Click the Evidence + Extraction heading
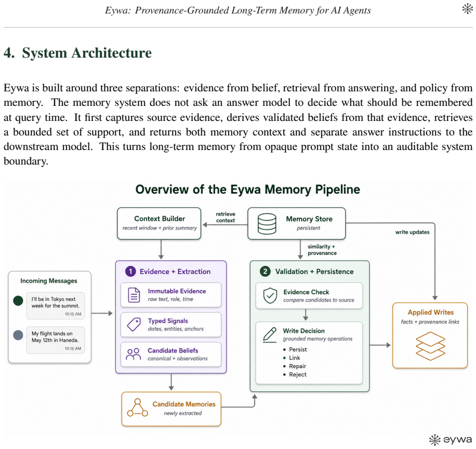The width and height of the screenshot is (476, 449). (x=175, y=271)
